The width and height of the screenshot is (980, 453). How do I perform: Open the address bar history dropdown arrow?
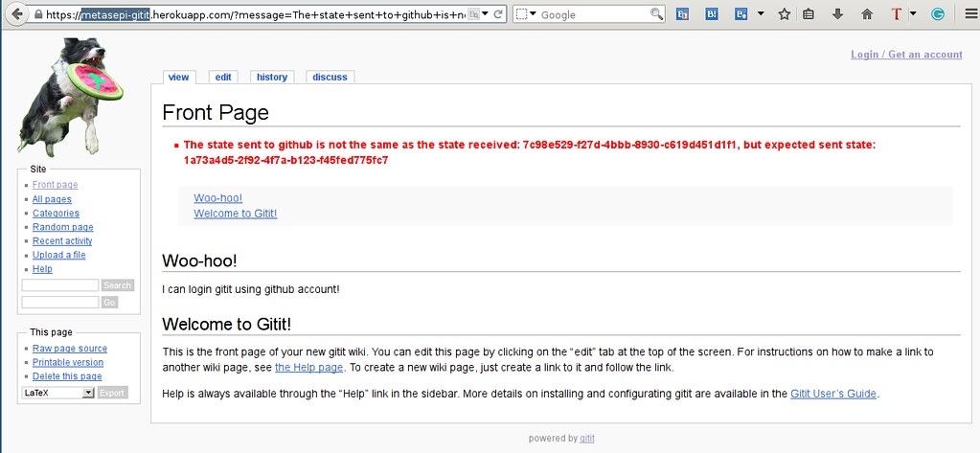click(486, 13)
